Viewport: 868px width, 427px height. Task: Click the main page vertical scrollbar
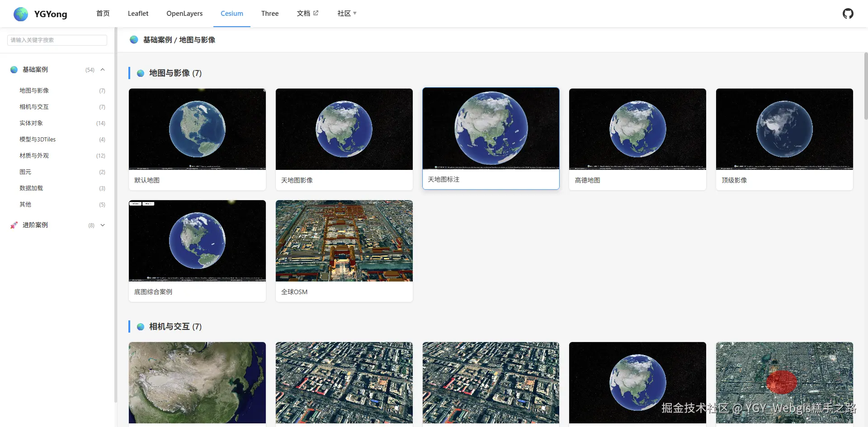(866, 86)
